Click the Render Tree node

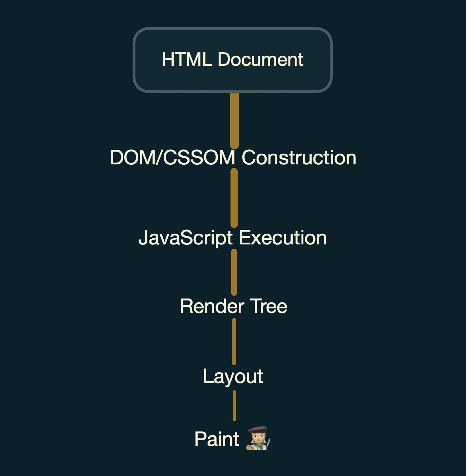pos(234,307)
